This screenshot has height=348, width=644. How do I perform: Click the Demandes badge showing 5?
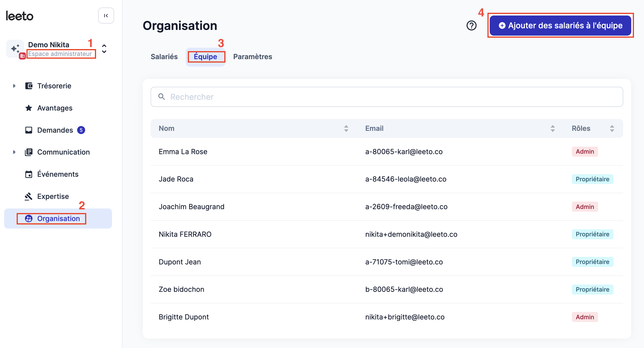[x=81, y=130]
